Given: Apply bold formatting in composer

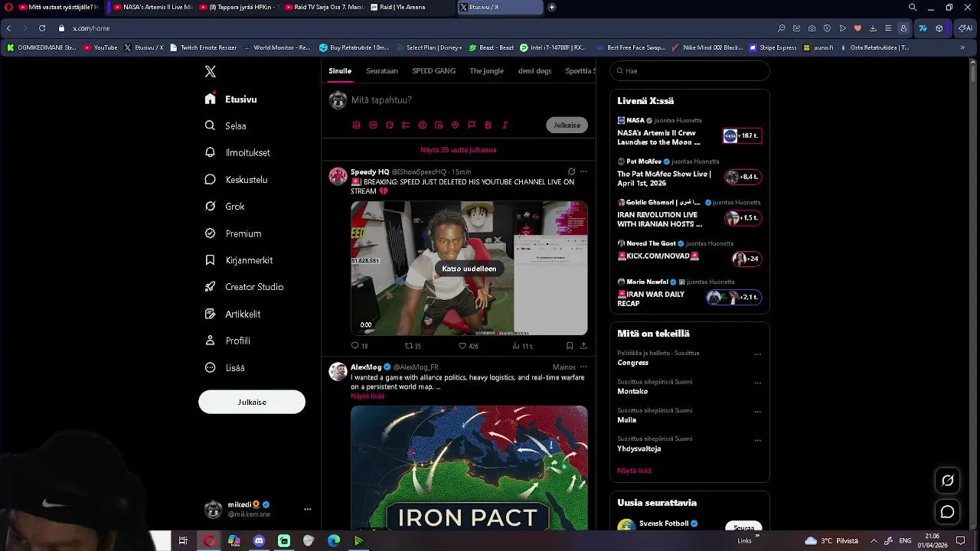Looking at the screenshot, I should pos(488,125).
